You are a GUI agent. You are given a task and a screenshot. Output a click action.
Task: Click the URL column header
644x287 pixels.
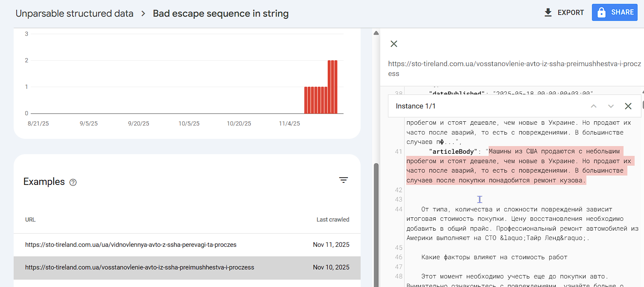pyautogui.click(x=30, y=220)
